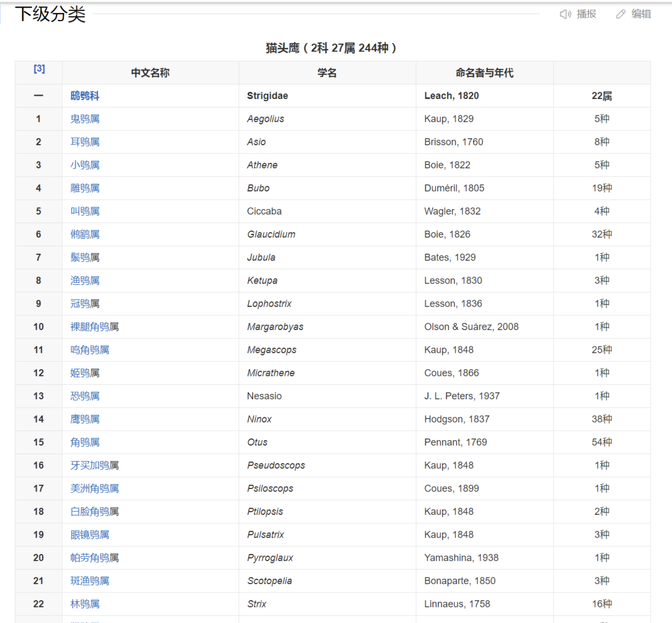The width and height of the screenshot is (672, 623).
Task: Select the 命名者与年代 column header
Action: click(x=484, y=73)
